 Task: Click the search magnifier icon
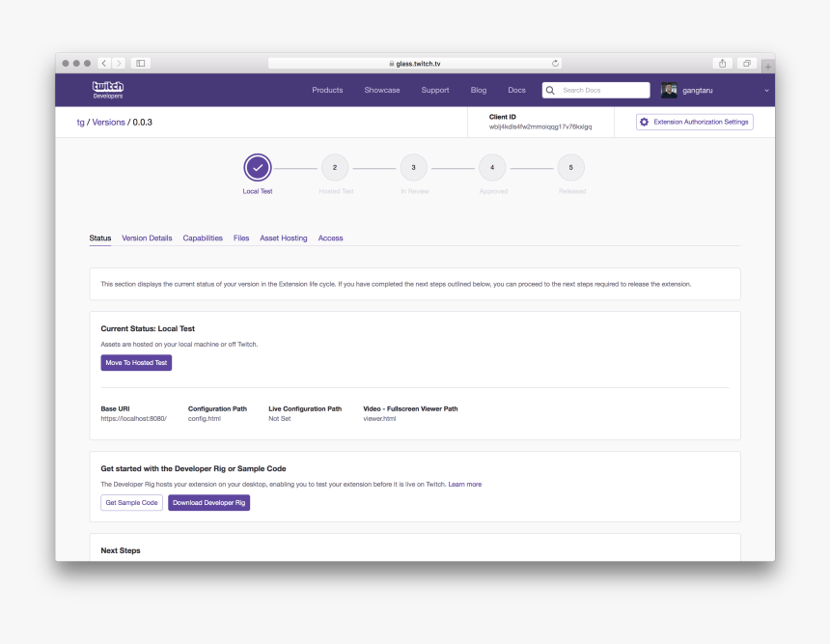(x=550, y=90)
